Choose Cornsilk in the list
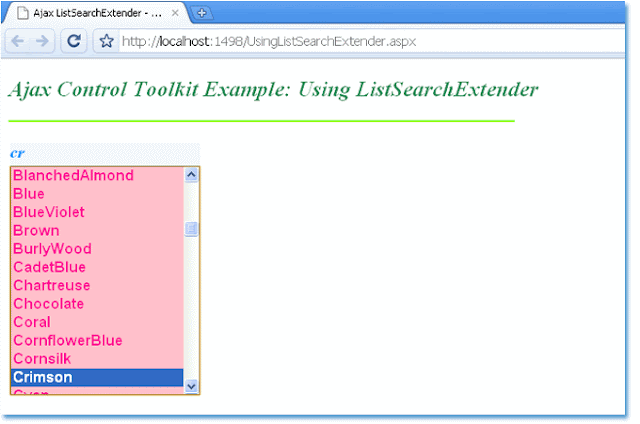 [97, 359]
